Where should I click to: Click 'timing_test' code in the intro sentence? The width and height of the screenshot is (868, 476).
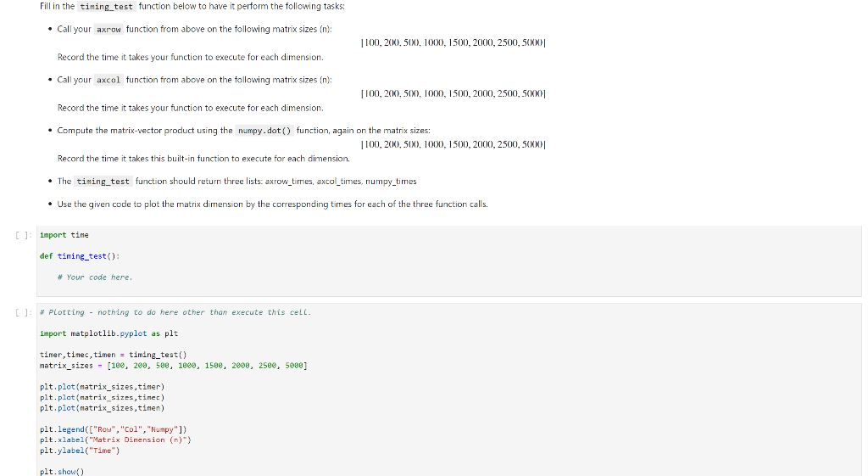tap(106, 7)
